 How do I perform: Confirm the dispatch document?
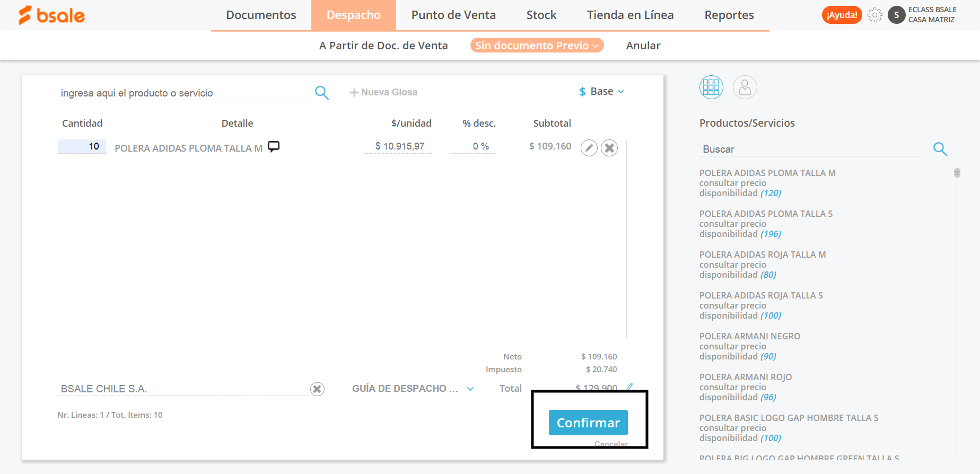588,423
